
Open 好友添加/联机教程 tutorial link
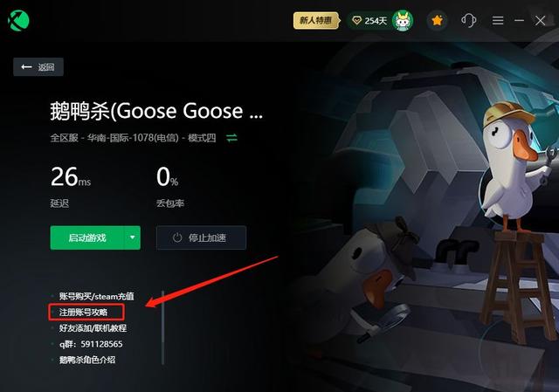pos(93,328)
